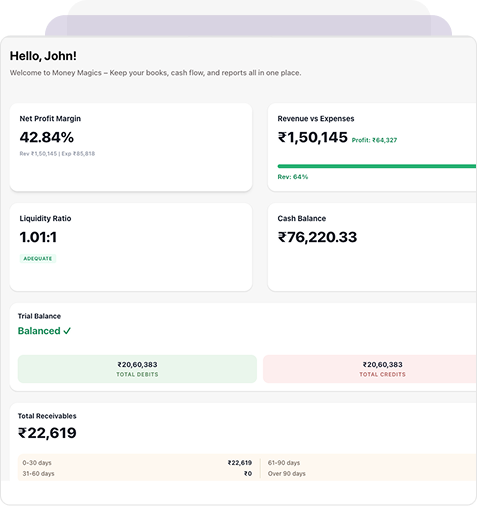Click the Balanced status text
Screen dimensions: 477x506
click(39, 331)
